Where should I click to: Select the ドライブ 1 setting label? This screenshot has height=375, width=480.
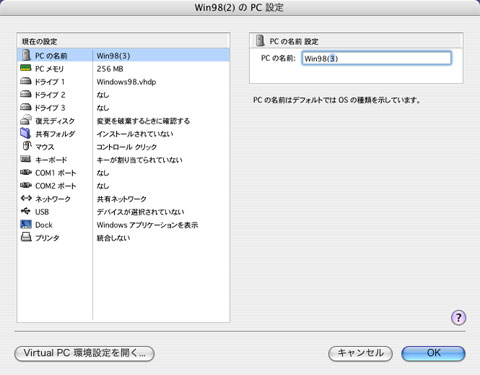(x=50, y=82)
